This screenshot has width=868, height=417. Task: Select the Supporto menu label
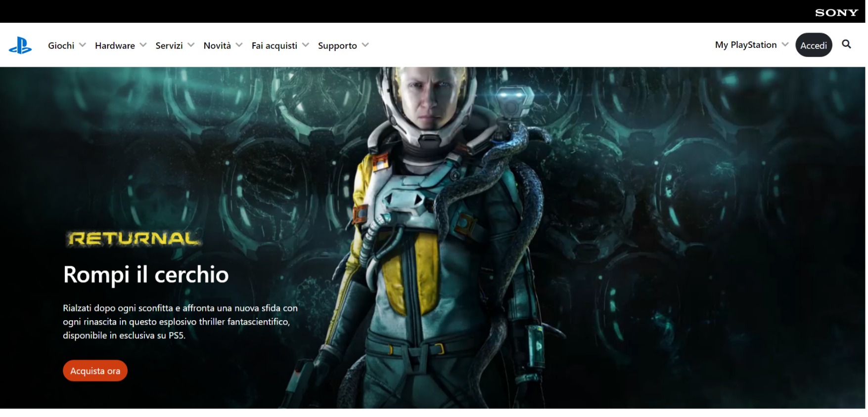337,45
